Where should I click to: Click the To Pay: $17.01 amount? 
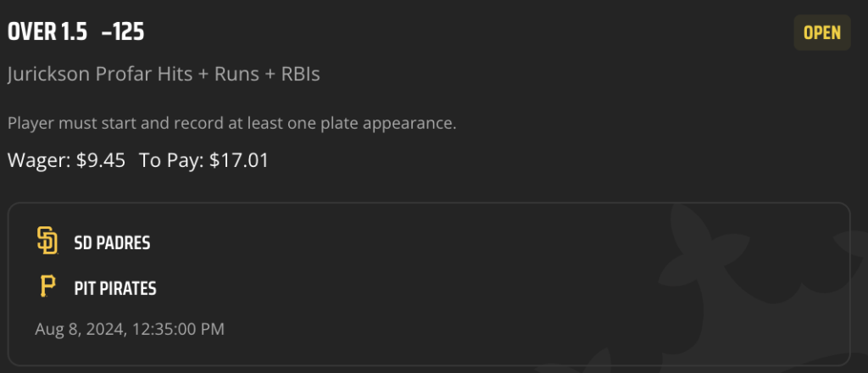pyautogui.click(x=203, y=160)
